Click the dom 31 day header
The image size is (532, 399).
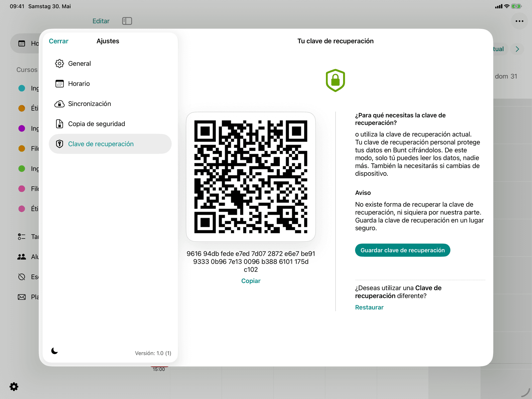click(506, 76)
